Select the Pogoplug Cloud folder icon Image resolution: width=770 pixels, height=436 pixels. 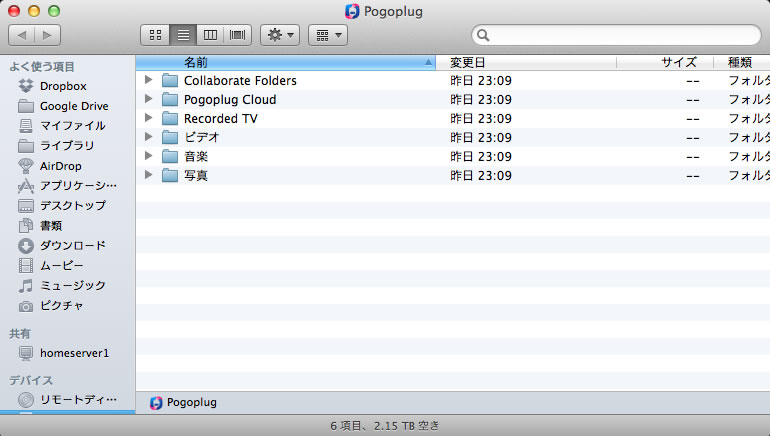pyautogui.click(x=170, y=99)
